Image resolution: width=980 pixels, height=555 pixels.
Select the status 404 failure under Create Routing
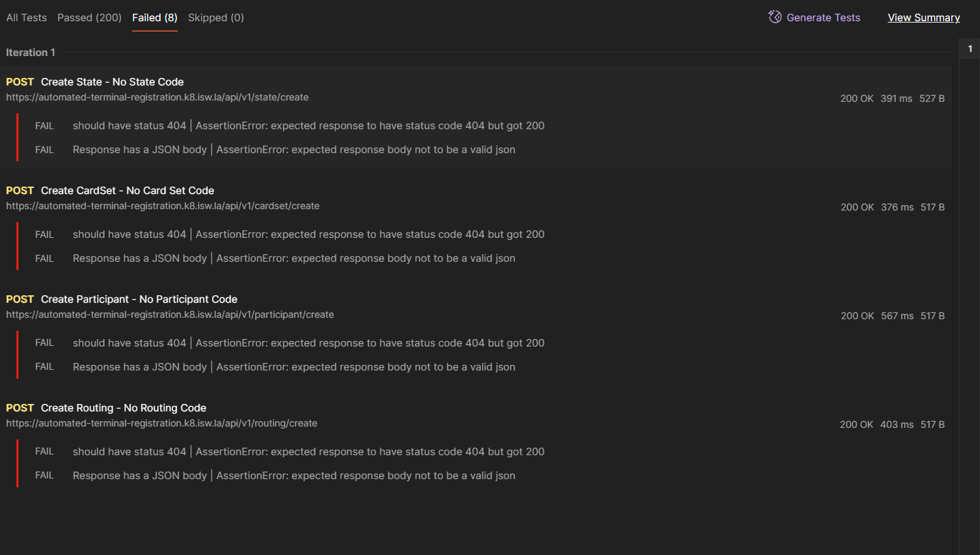point(308,452)
